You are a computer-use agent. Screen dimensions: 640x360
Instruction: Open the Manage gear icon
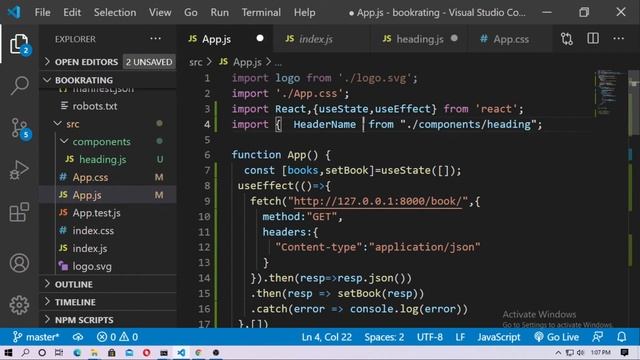pos(19,304)
